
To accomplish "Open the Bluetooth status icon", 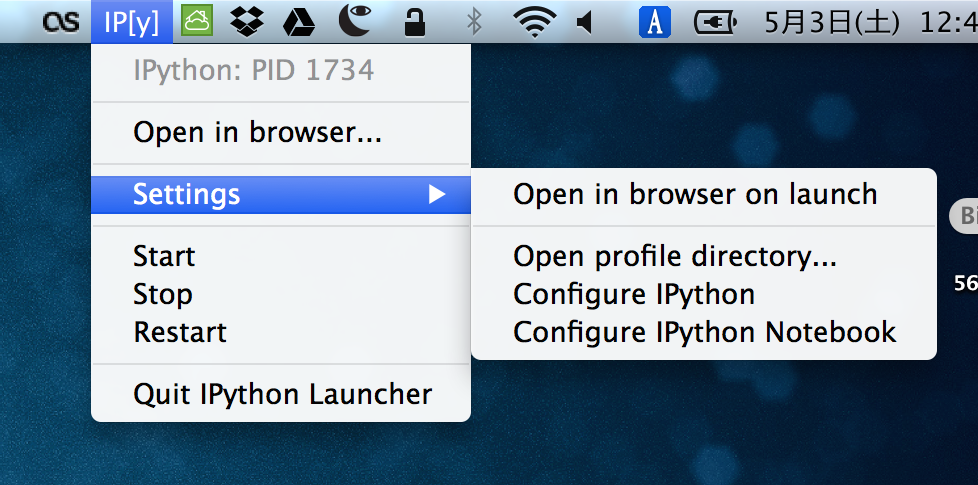I will 475,22.
